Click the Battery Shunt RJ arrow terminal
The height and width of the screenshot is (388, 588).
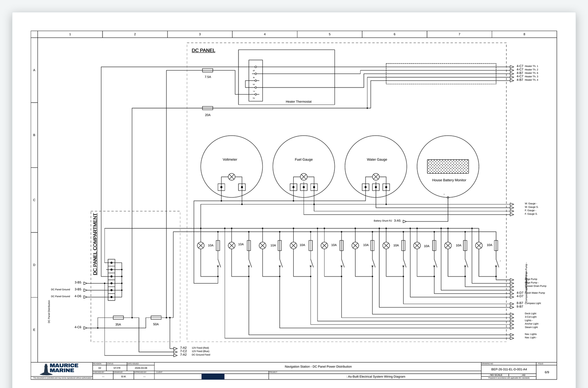405,221
